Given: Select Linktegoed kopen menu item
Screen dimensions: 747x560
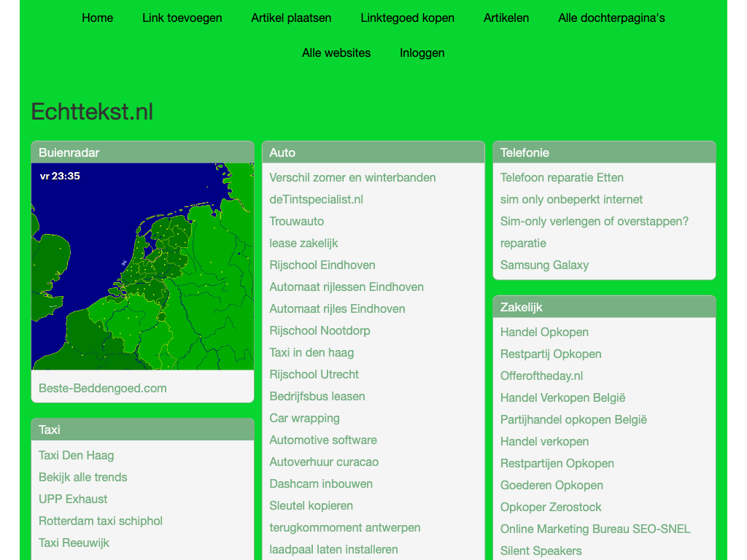Looking at the screenshot, I should click(x=407, y=17).
